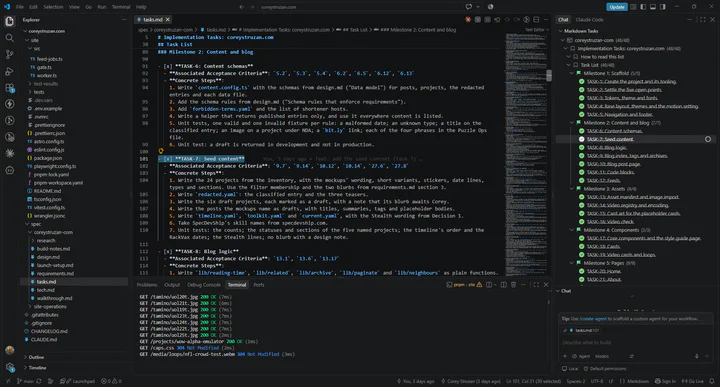Image resolution: width=720 pixels, height=387 pixels.
Task: Open the Explorer view in activity bar
Action: [9, 21]
